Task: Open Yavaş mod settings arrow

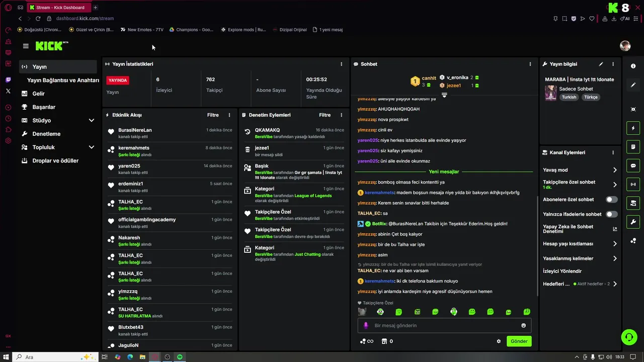Action: [x=615, y=170]
